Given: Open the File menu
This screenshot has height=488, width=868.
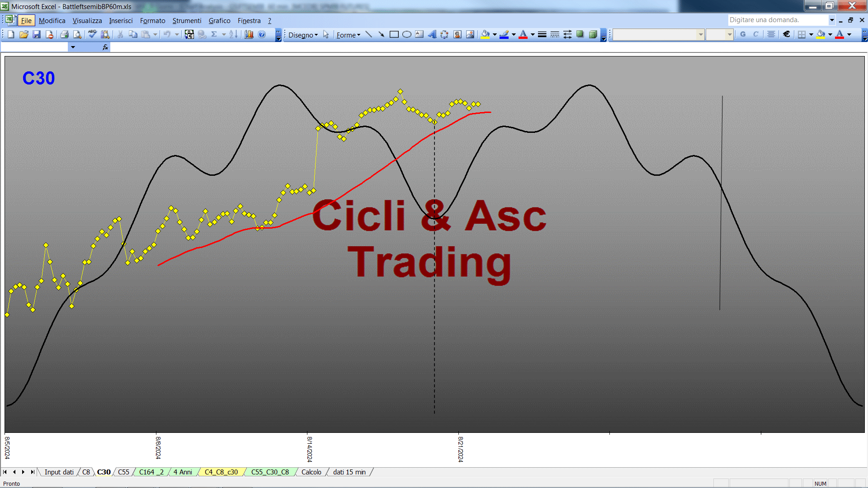Looking at the screenshot, I should (x=26, y=20).
